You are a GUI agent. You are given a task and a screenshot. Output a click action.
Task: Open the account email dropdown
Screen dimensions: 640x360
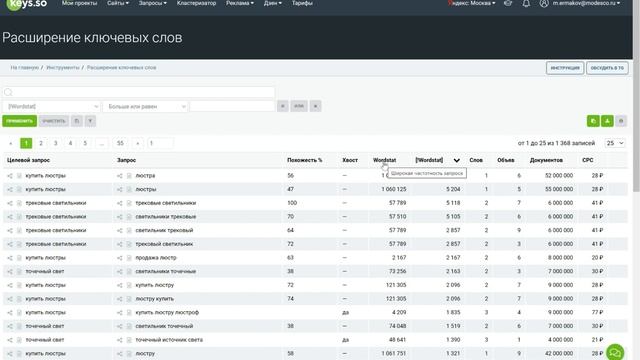tap(586, 3)
